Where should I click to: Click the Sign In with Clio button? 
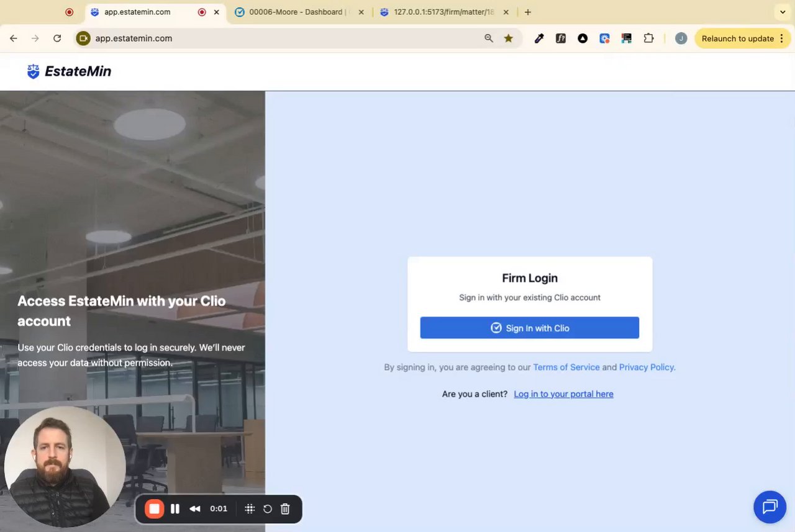coord(529,328)
